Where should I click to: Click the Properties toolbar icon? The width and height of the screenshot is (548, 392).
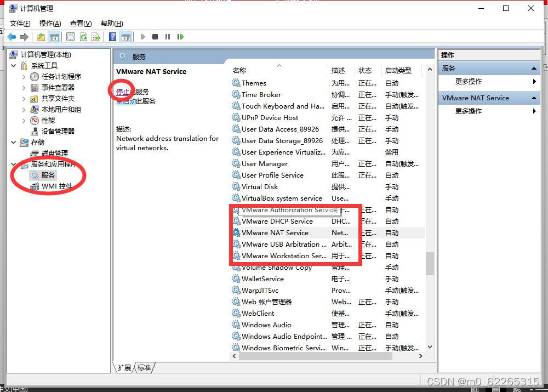[x=70, y=37]
